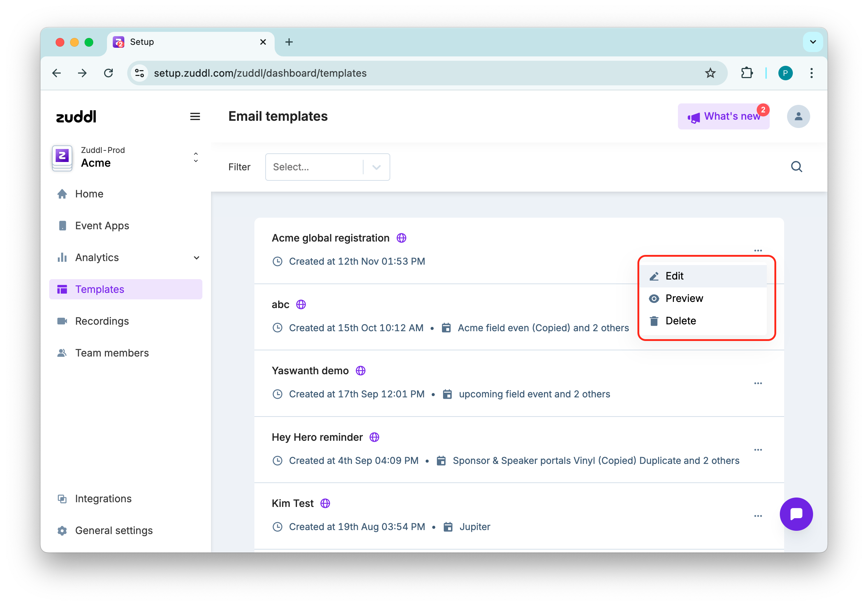868x606 pixels.
Task: Open the Integrations sidebar item
Action: click(103, 499)
